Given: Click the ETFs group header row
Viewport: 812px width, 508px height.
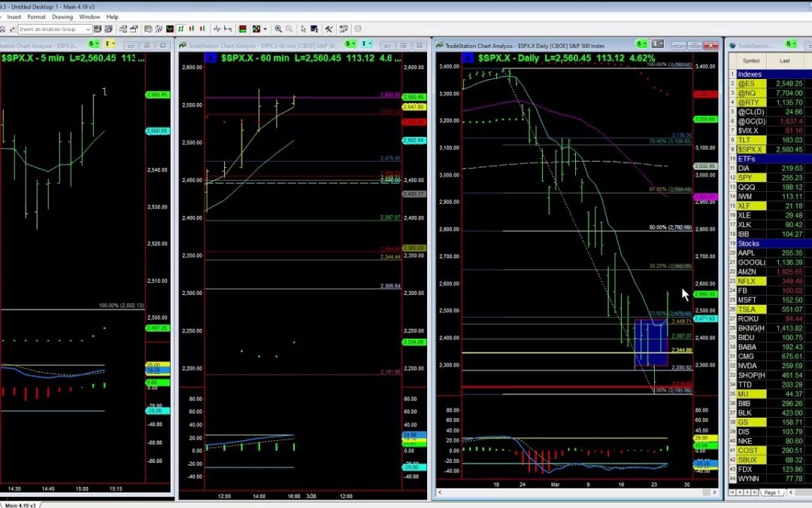Looking at the screenshot, I should [770, 159].
